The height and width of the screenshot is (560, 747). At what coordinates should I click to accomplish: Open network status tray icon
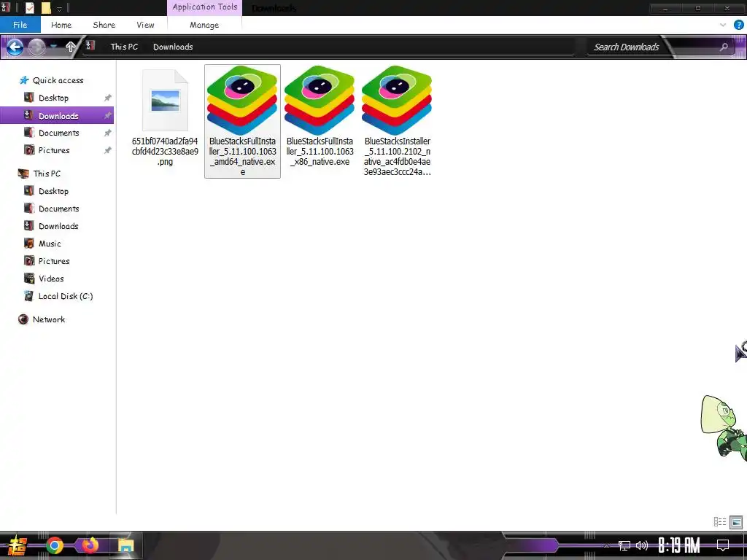624,545
